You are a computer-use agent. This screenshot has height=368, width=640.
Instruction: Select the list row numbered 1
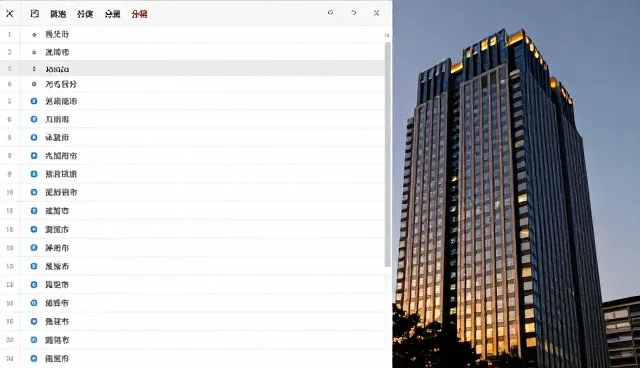[x=192, y=34]
